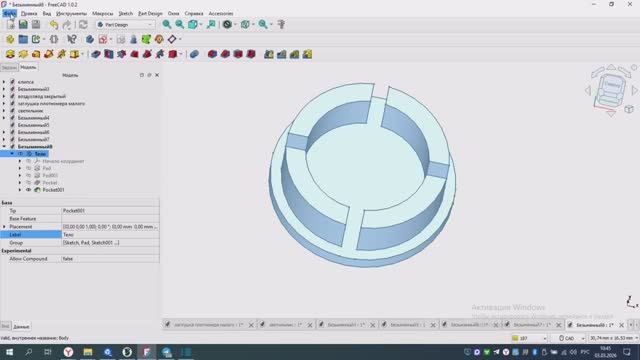The height and width of the screenshot is (360, 640).
Task: Click the navigation cube
Action: [611, 90]
